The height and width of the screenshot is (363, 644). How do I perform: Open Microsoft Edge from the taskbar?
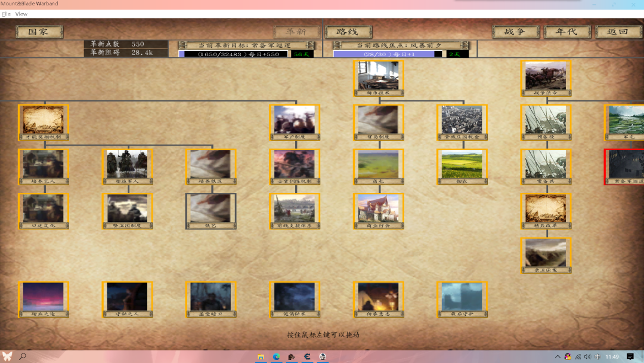tap(277, 357)
